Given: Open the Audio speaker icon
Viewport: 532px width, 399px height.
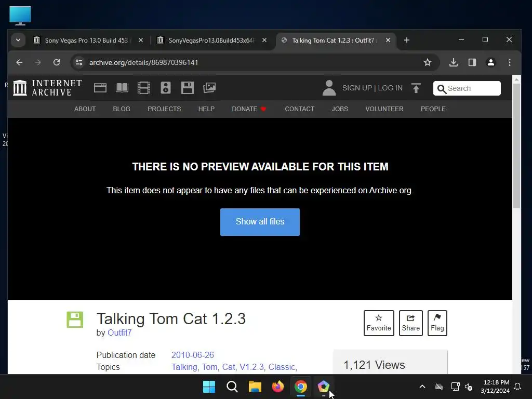Looking at the screenshot, I should (x=166, y=88).
